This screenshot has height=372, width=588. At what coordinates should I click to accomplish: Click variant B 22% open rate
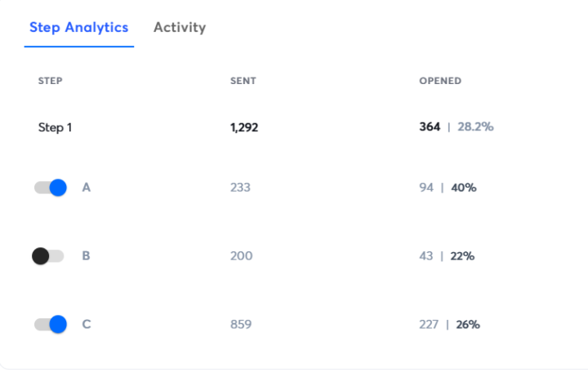[x=462, y=256]
